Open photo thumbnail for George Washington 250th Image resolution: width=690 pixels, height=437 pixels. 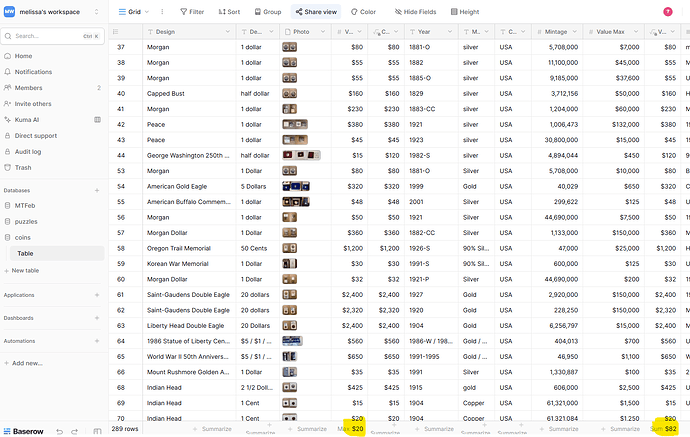(x=301, y=155)
